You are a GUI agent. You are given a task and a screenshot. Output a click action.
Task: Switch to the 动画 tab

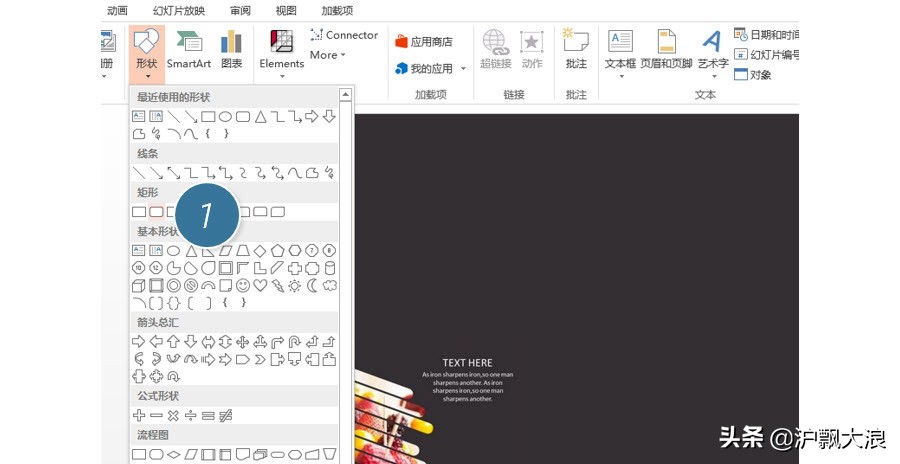pos(117,10)
